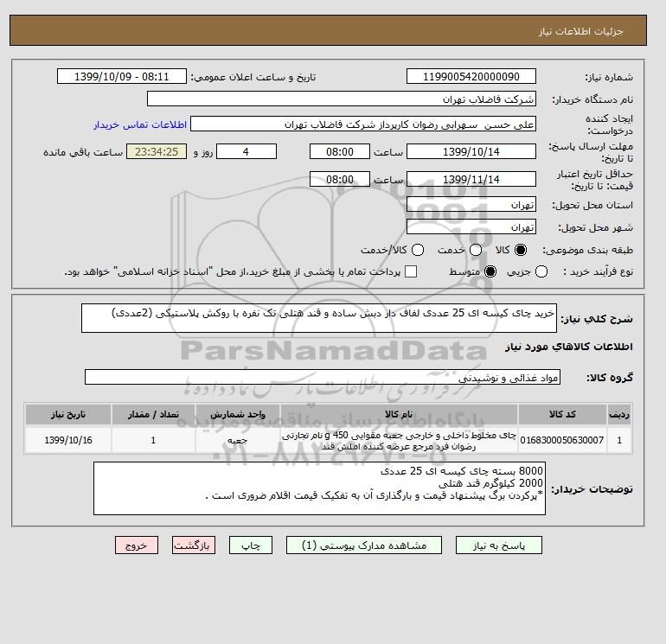The width and height of the screenshot is (666, 644).
Task: Click the price validity time 08:00 field
Action: (340, 179)
